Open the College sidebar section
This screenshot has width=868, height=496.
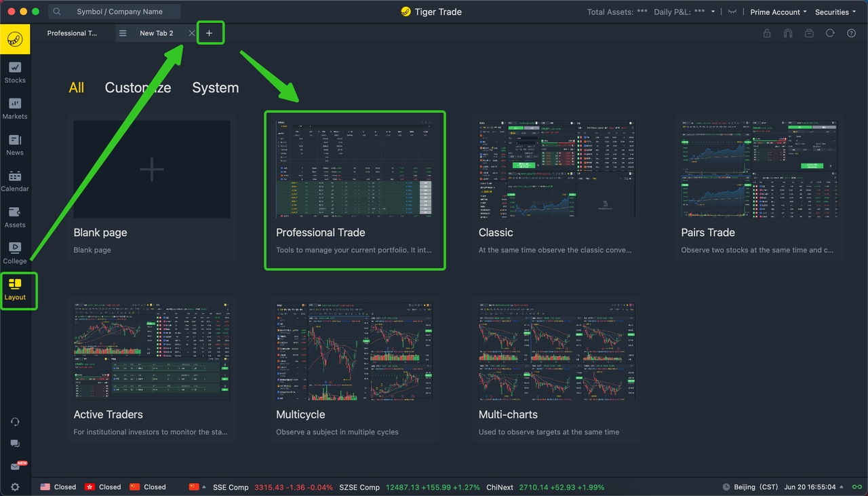[15, 253]
